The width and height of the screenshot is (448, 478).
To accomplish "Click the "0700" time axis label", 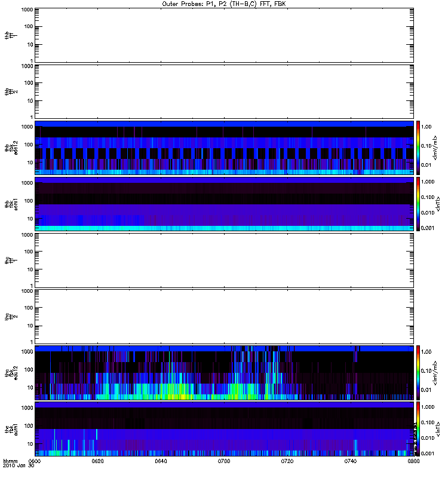I will coord(224,461).
